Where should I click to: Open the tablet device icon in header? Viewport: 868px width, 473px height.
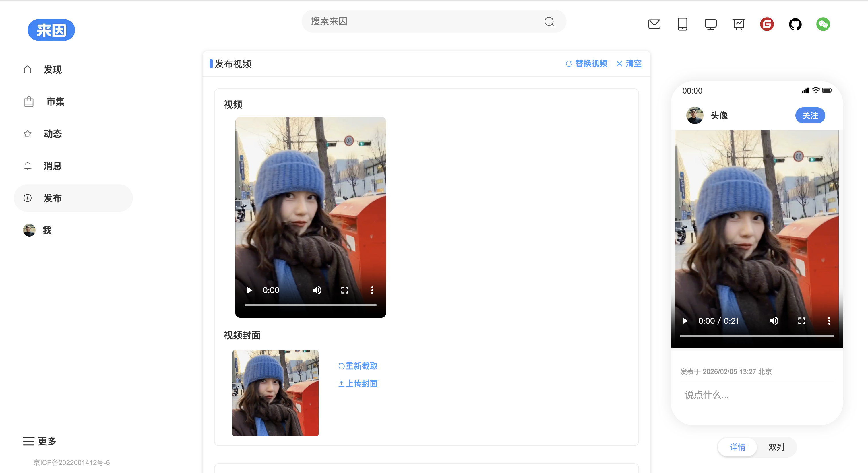682,24
